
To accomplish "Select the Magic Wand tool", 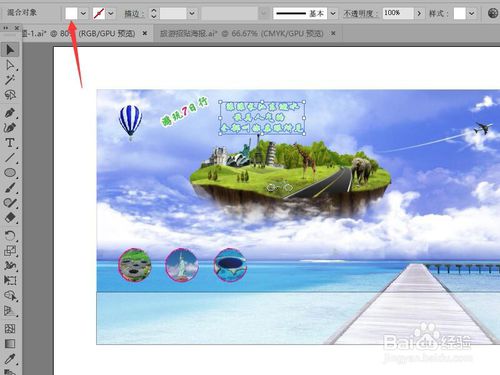I will (x=10, y=80).
